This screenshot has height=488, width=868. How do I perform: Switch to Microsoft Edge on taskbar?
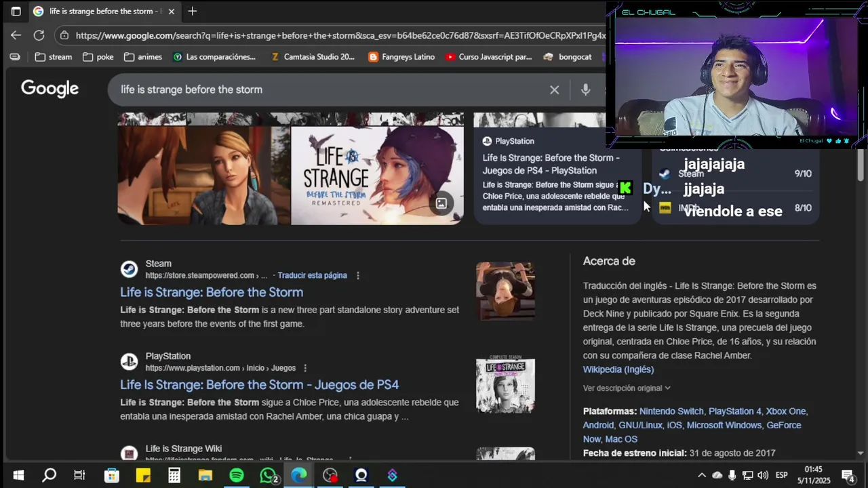click(x=299, y=475)
